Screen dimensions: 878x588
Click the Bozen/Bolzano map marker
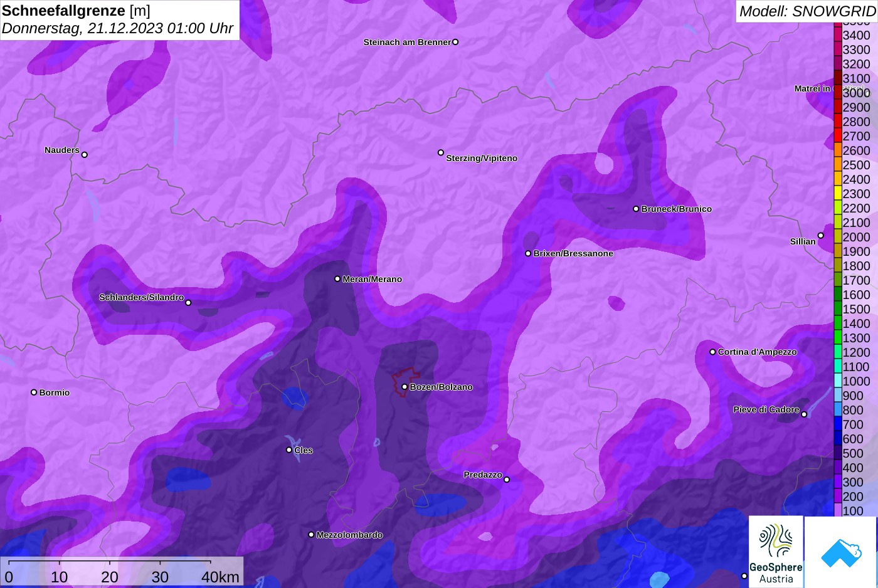point(405,387)
